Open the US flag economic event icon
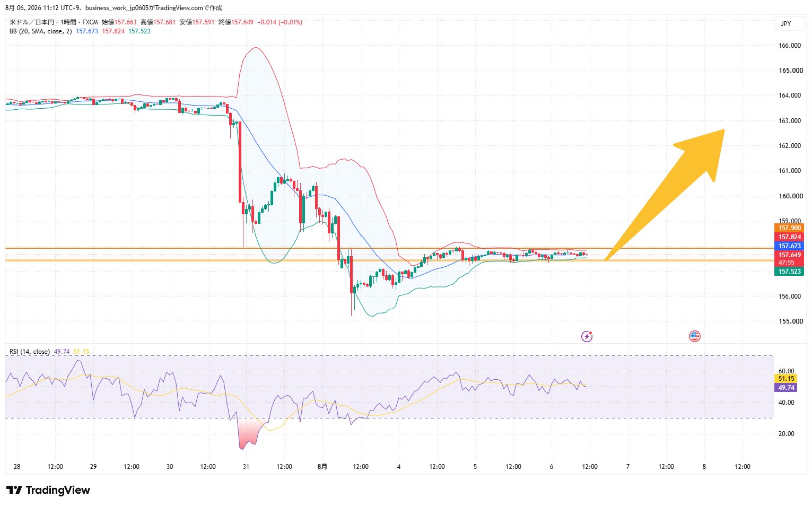812x506 pixels. click(x=695, y=336)
